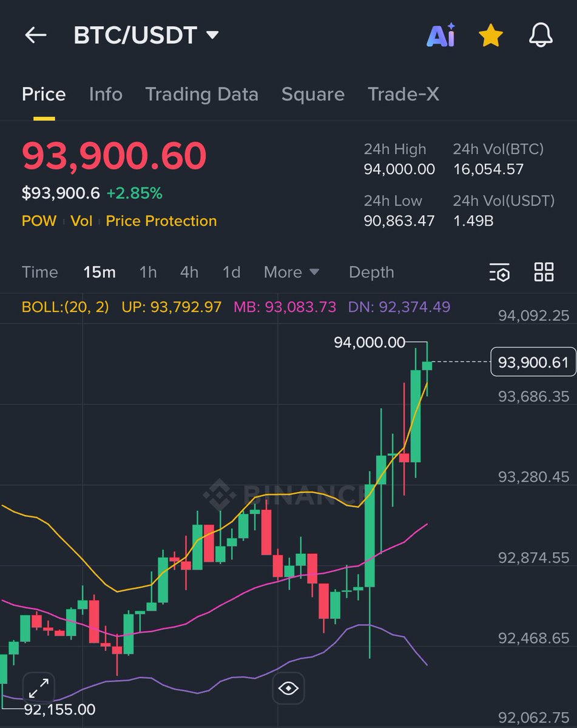This screenshot has width=577, height=728.
Task: Tap the current price marker 93,900.61
Action: (x=533, y=362)
